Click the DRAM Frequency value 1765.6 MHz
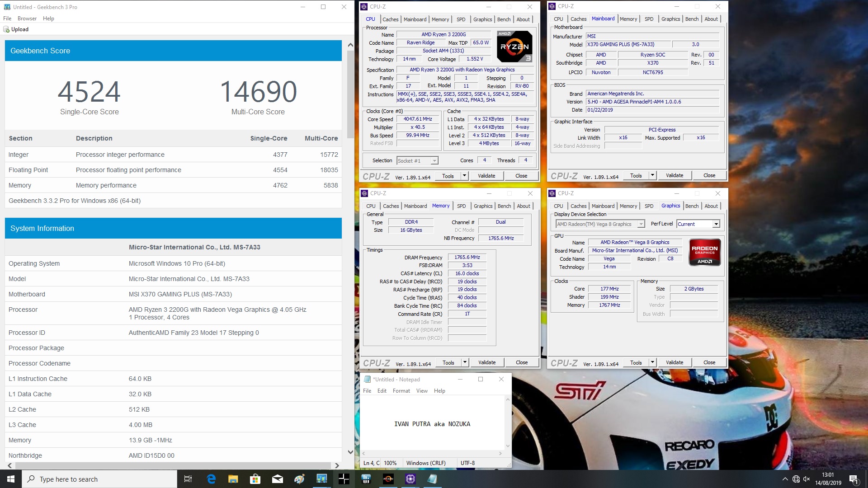 click(x=467, y=257)
